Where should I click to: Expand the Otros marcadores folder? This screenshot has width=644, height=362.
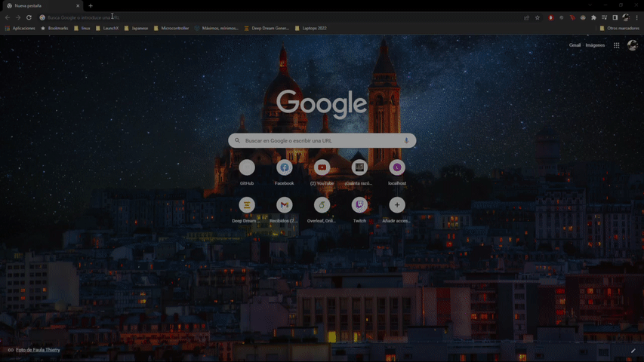click(619, 29)
